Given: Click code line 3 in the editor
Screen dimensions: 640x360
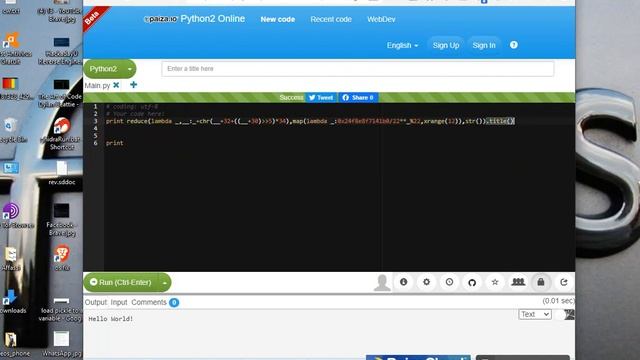Looking at the screenshot, I should click(310, 121).
